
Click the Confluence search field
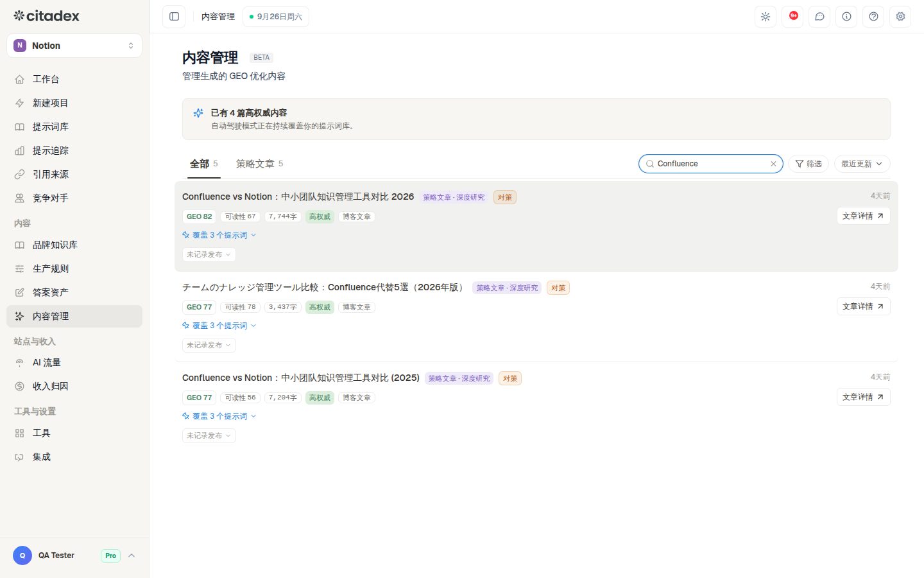coord(710,164)
